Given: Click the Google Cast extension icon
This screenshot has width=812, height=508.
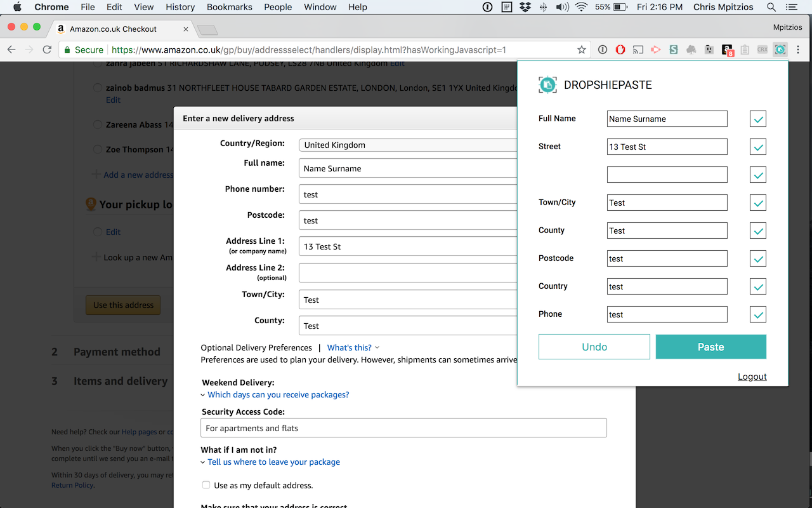Looking at the screenshot, I should 638,50.
